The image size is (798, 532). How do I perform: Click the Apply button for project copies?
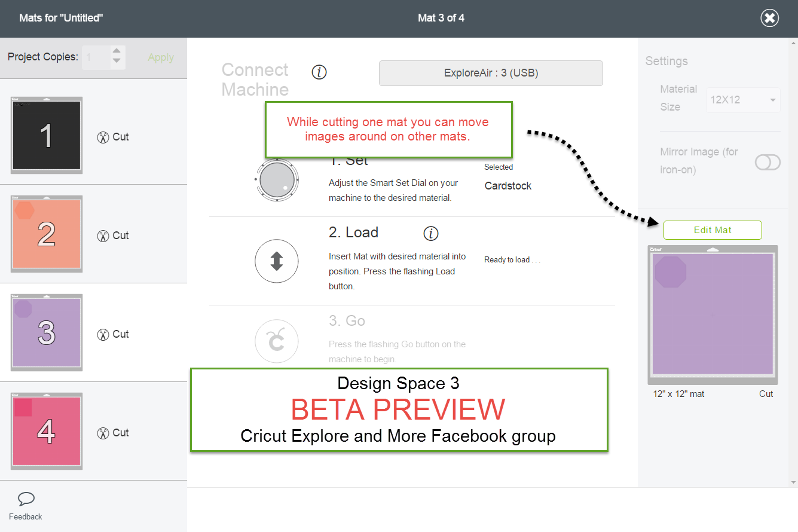click(x=160, y=57)
